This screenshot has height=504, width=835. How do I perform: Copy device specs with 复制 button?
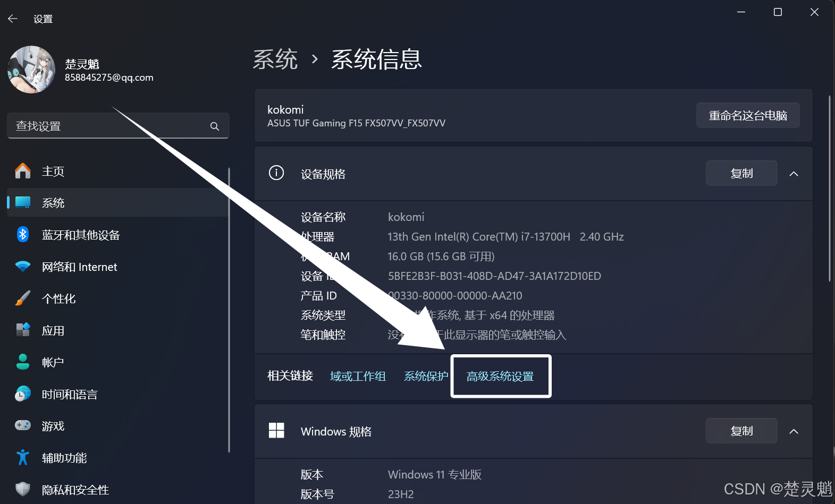tap(741, 173)
